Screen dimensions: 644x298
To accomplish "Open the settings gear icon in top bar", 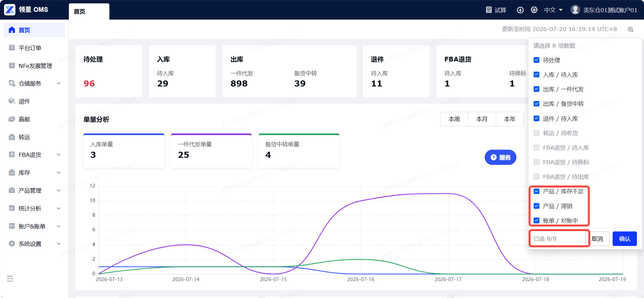I will pos(534,10).
